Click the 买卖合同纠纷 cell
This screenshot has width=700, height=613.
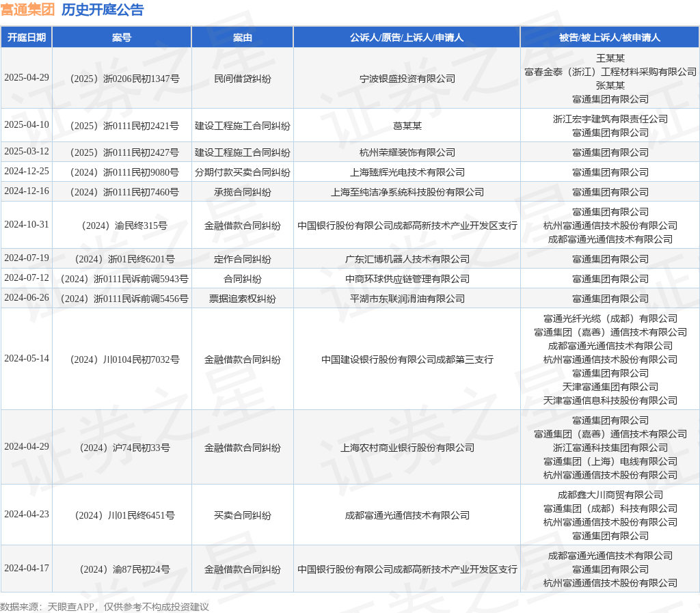coord(243,515)
